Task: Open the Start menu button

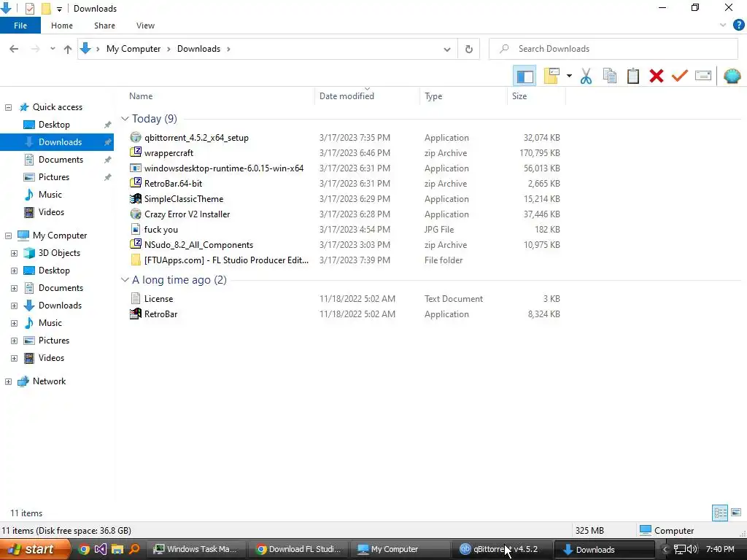Action: [35, 549]
